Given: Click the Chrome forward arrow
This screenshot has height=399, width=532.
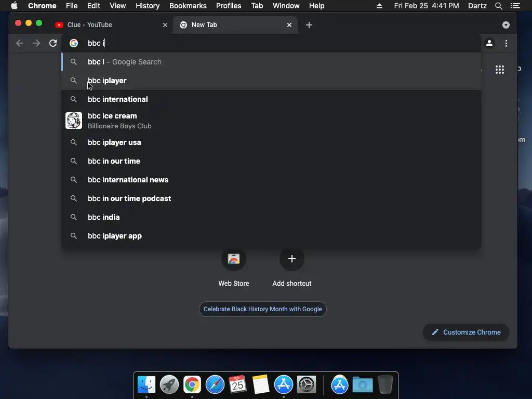Looking at the screenshot, I should click(36, 43).
